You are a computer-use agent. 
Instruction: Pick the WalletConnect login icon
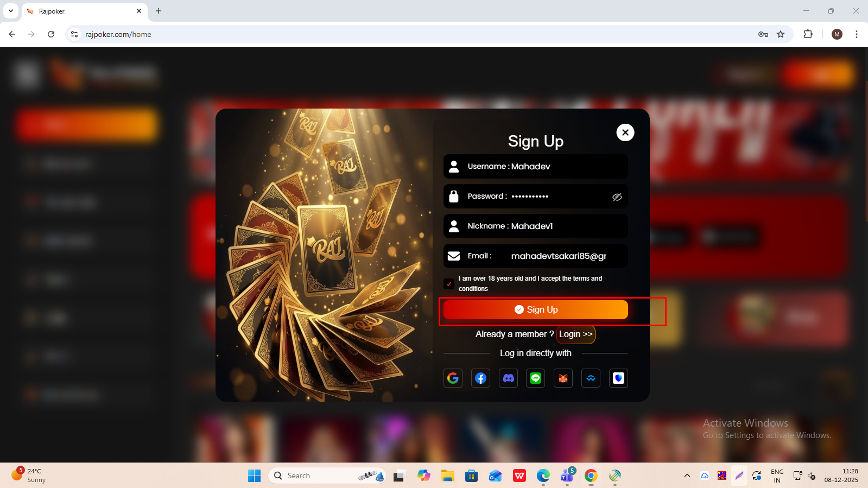(591, 378)
